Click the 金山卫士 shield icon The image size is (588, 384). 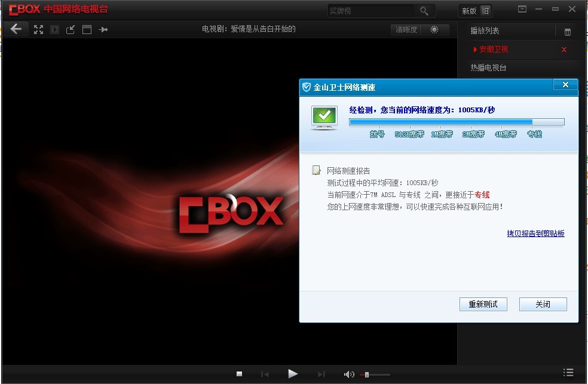coord(307,87)
